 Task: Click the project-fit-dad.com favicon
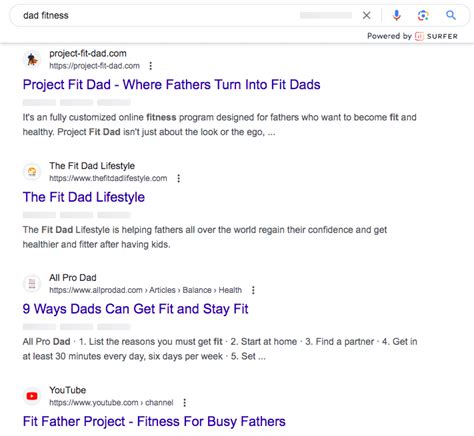coord(32,60)
